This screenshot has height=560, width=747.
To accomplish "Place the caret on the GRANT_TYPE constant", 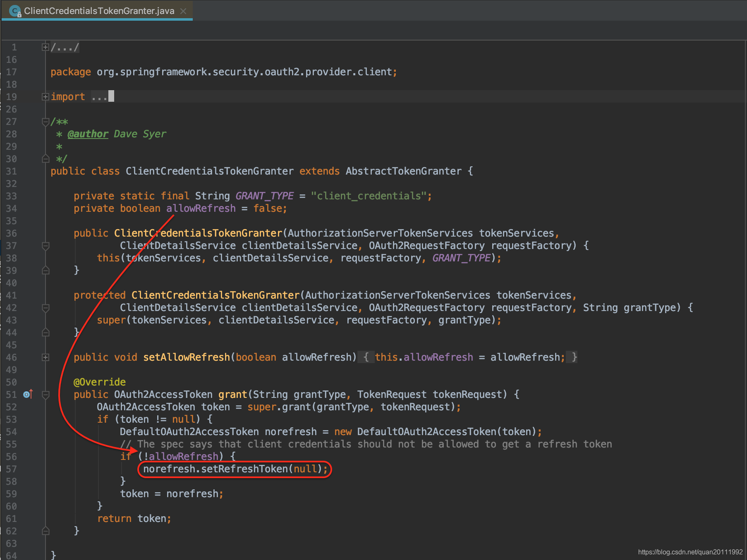I will tap(264, 196).
